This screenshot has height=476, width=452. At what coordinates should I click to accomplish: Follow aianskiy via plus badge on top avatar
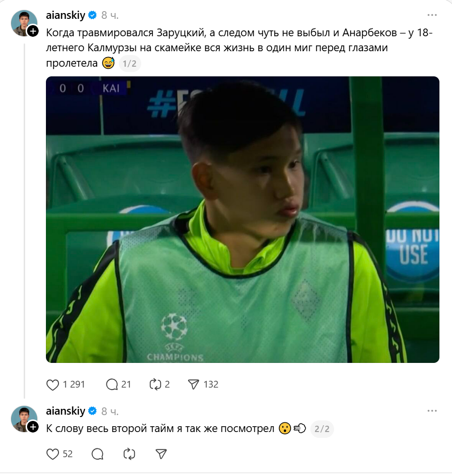click(x=33, y=31)
